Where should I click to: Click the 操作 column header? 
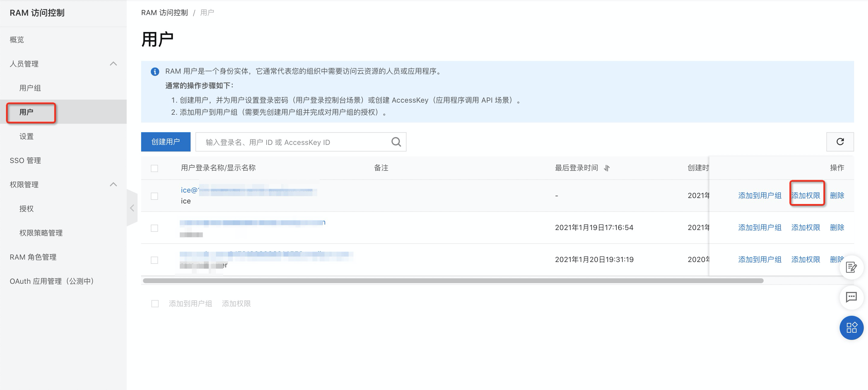[x=837, y=168]
